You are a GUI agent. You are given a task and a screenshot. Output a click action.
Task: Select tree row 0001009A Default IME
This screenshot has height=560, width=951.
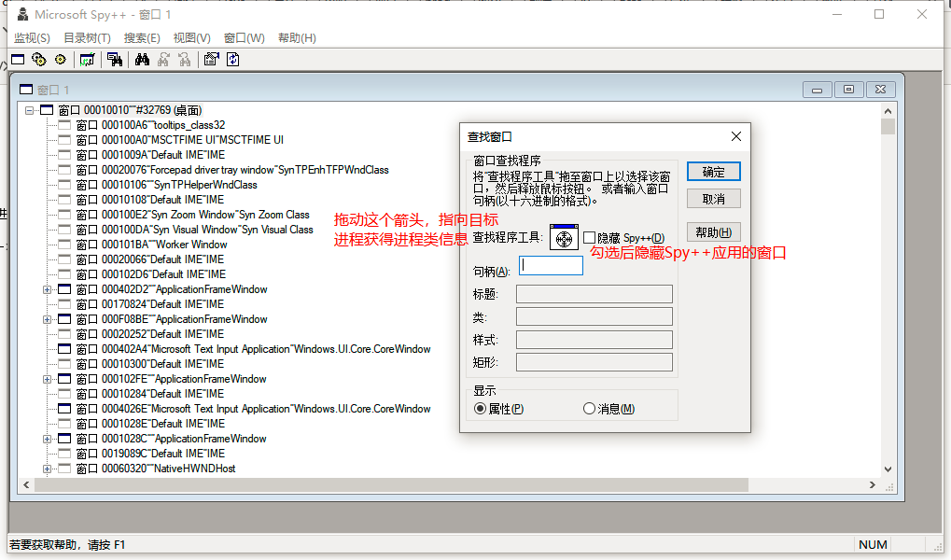(x=150, y=155)
